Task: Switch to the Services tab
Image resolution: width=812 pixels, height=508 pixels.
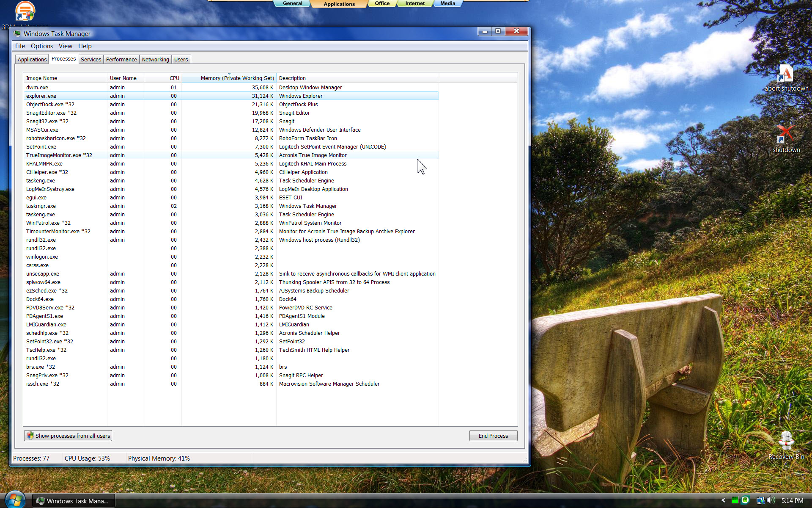Action: (91, 60)
